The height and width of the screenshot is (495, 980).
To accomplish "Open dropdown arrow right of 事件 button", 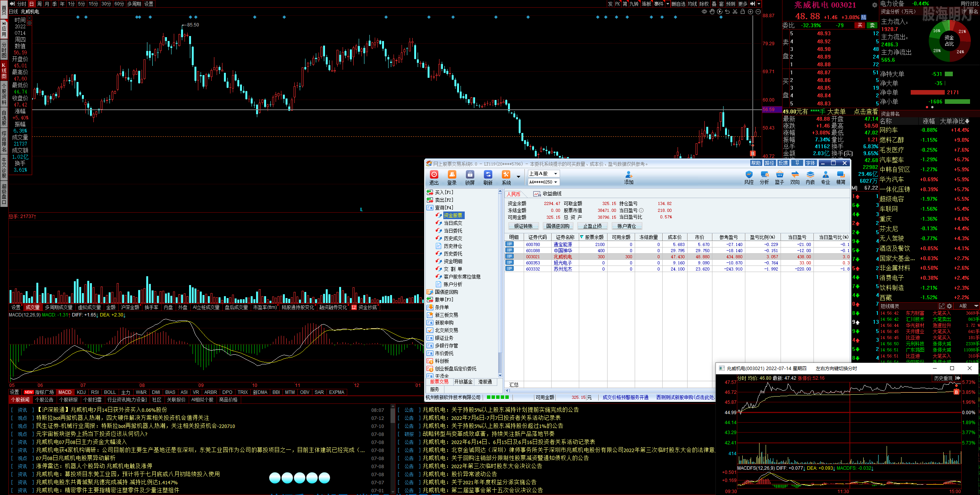I will point(668,4).
